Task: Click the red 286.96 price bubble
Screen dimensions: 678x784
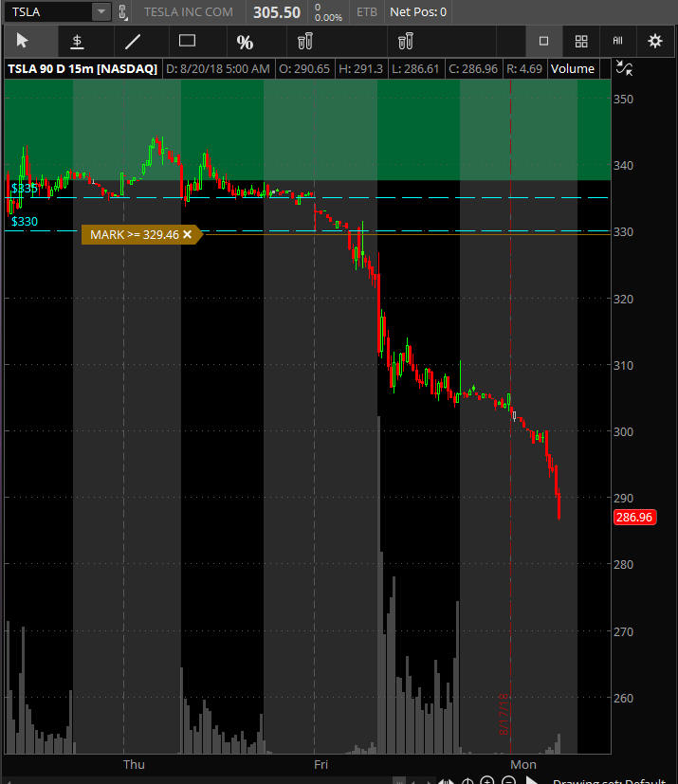Action: 634,517
